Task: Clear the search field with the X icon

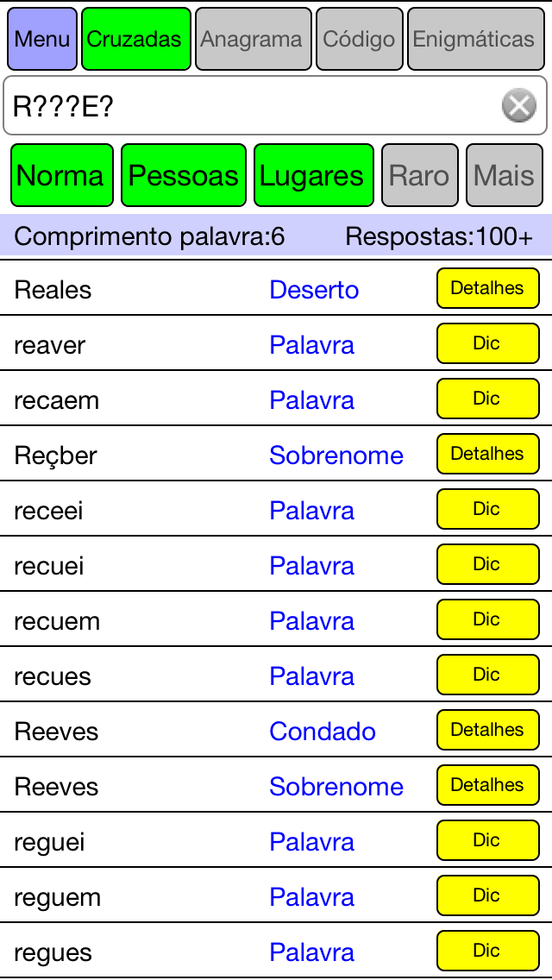Action: [x=519, y=105]
